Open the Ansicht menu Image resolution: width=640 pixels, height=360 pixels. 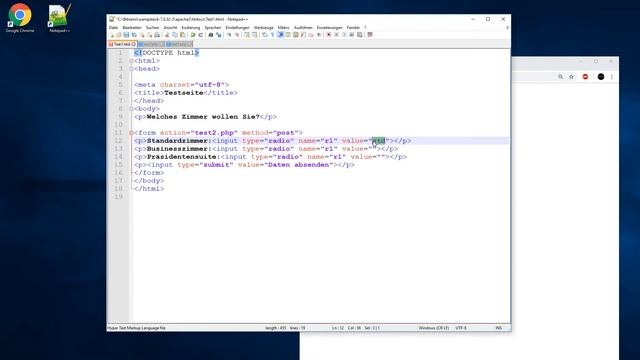[x=170, y=28]
